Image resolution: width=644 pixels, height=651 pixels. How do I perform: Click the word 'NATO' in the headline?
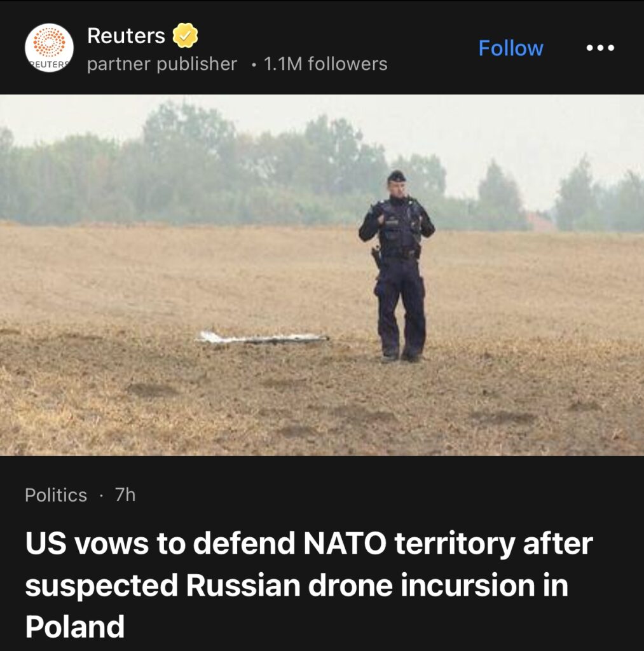click(x=345, y=543)
